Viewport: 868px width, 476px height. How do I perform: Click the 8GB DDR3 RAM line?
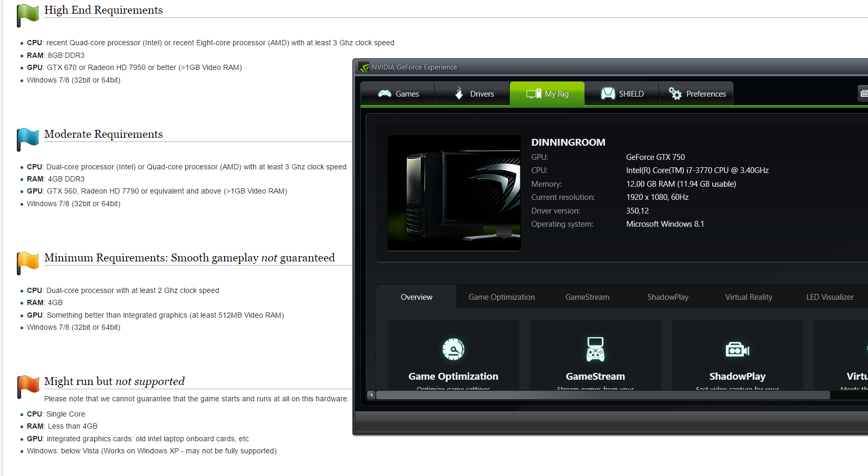(56, 55)
